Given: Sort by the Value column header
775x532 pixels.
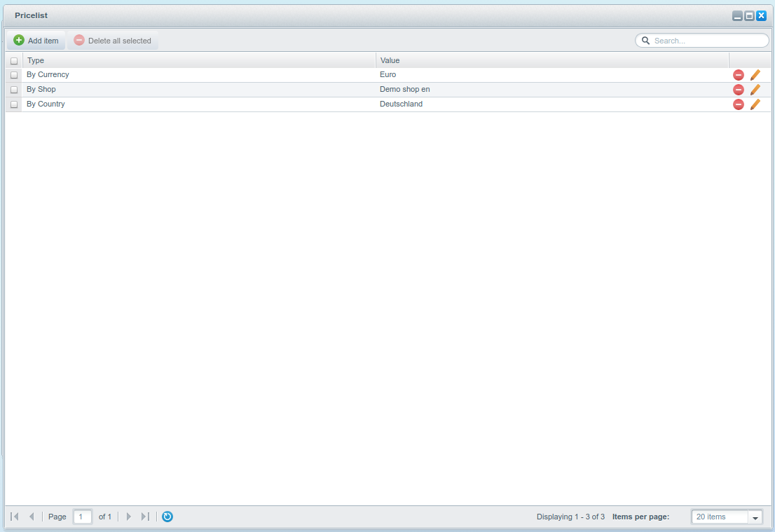Looking at the screenshot, I should pyautogui.click(x=551, y=60).
